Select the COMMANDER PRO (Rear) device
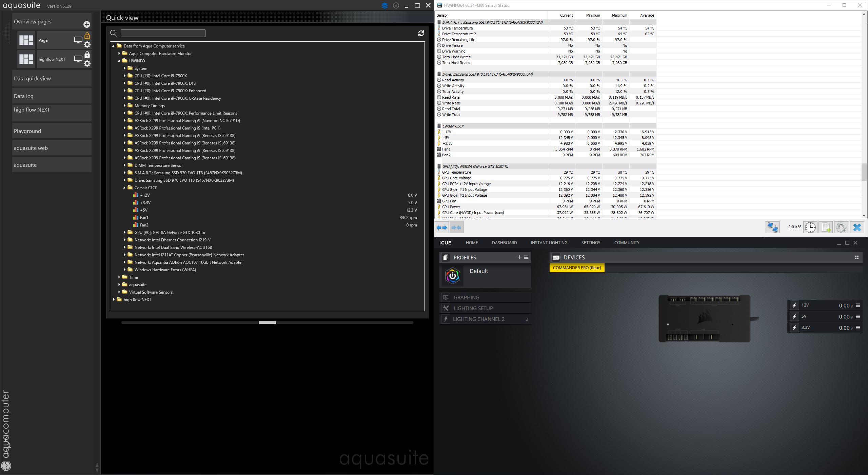868x475 pixels. pyautogui.click(x=577, y=268)
